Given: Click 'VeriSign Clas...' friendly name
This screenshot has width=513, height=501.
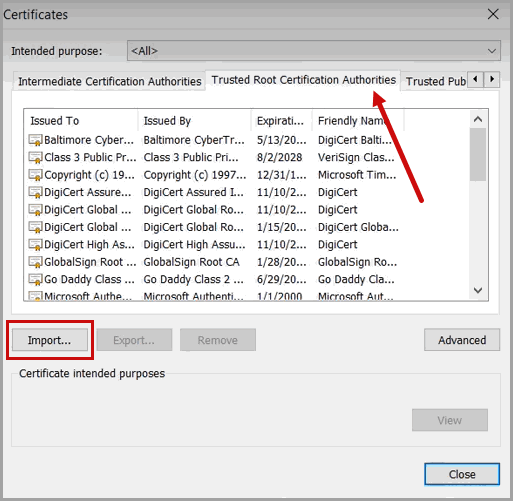Looking at the screenshot, I should point(356,157).
